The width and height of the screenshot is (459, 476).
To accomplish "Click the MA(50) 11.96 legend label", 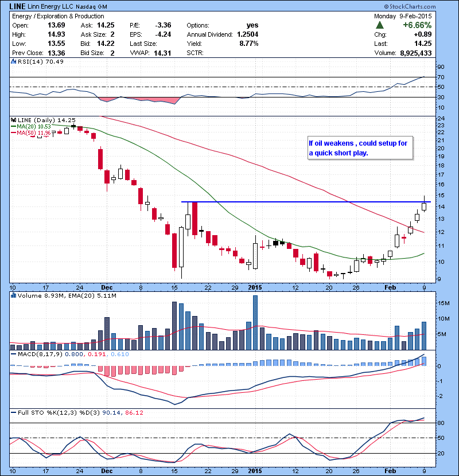I will point(33,133).
